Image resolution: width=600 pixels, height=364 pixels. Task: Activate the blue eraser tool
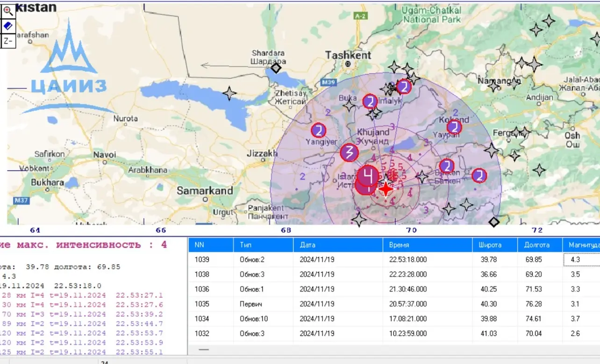[x=8, y=26]
